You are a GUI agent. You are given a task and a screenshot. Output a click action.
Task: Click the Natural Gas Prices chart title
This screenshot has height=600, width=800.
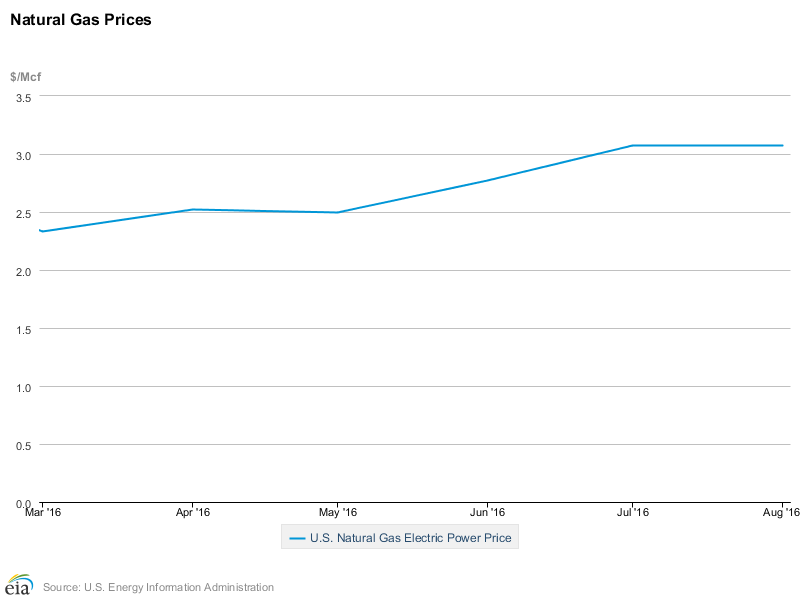coord(81,19)
